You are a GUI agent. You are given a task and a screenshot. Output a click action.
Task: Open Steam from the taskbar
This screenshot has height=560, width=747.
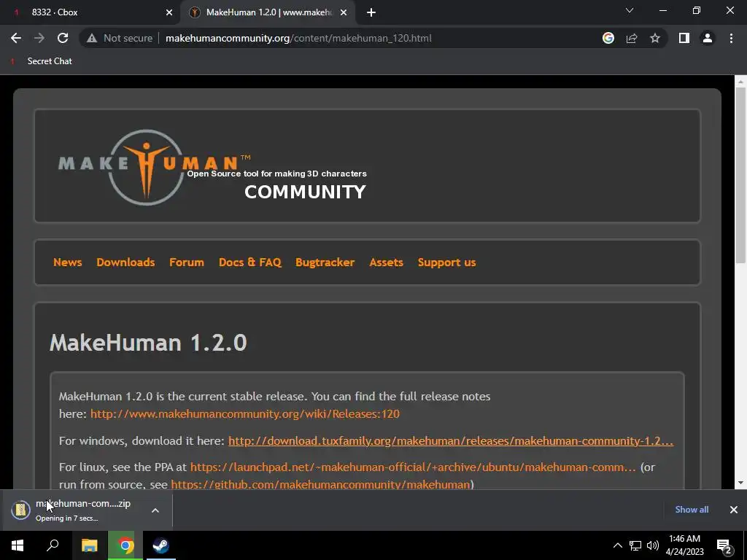click(160, 545)
